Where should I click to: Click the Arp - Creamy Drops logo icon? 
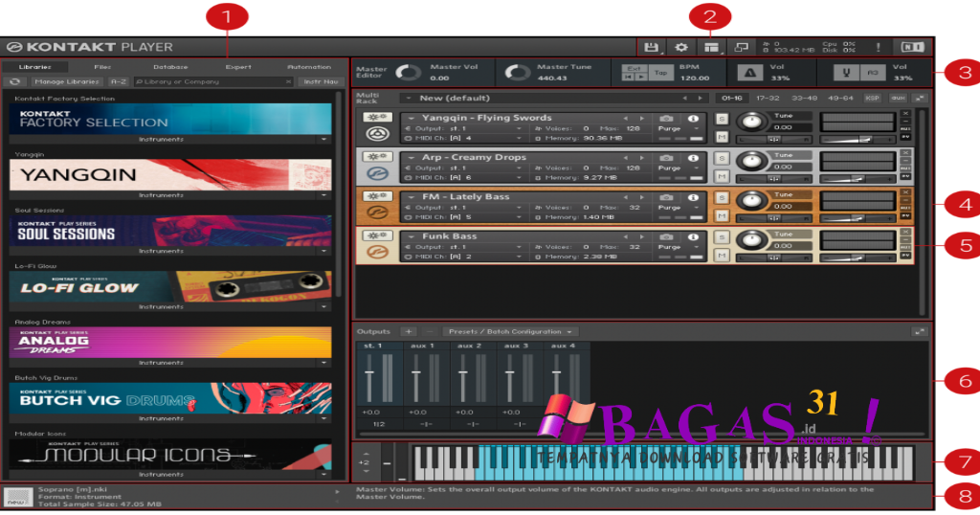coord(377,173)
